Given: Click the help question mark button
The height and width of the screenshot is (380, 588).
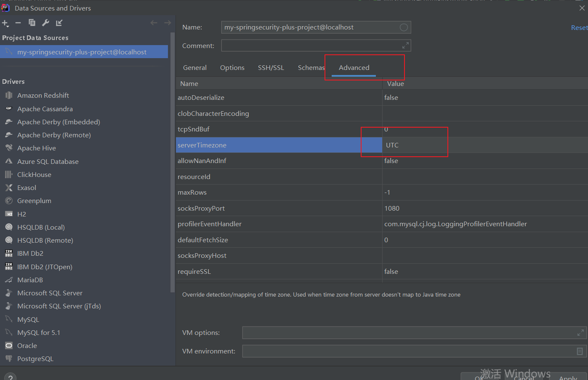Looking at the screenshot, I should 11,377.
